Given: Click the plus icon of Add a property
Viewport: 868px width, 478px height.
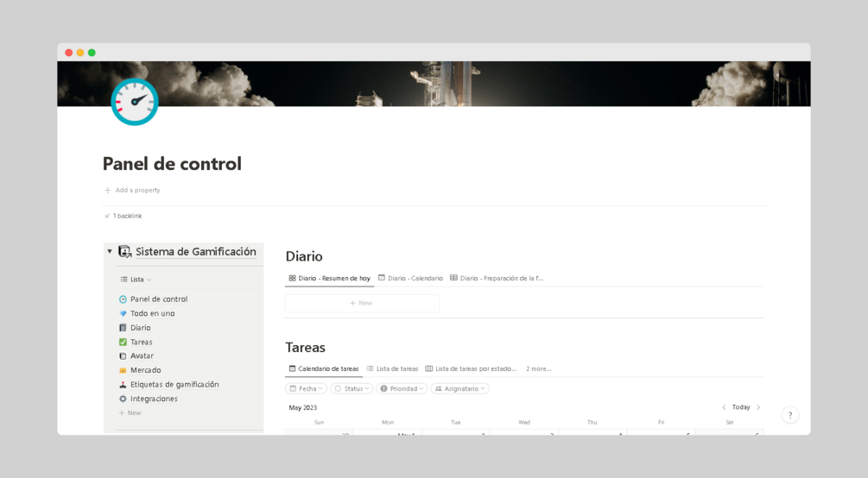Looking at the screenshot, I should pyautogui.click(x=107, y=191).
